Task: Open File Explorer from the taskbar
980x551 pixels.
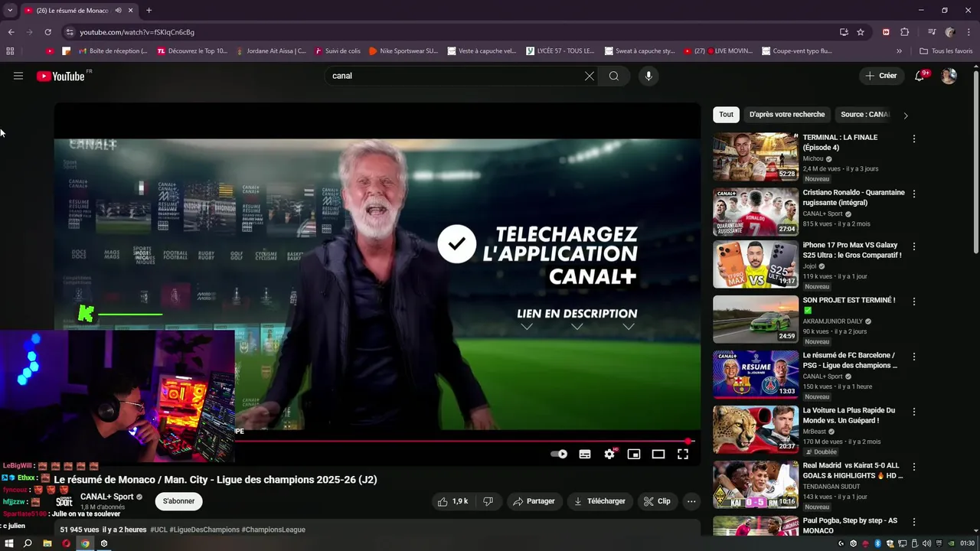Action: click(x=47, y=543)
